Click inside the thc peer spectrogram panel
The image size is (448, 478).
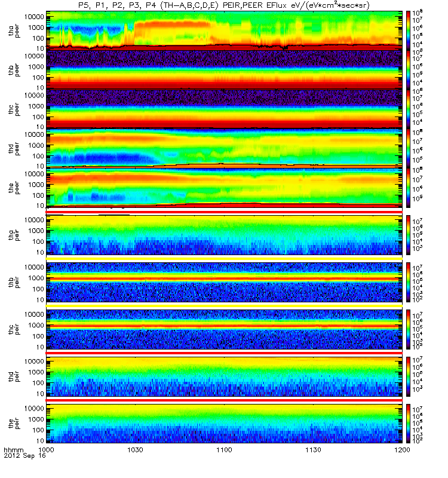[x=224, y=109]
